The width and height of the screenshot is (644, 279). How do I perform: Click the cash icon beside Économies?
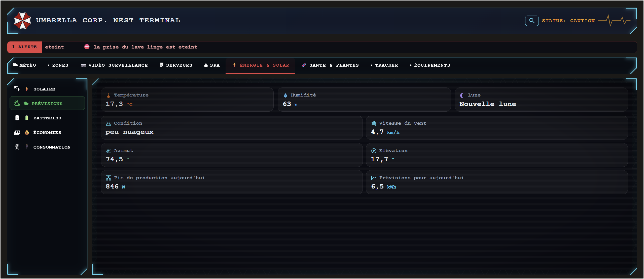17,132
